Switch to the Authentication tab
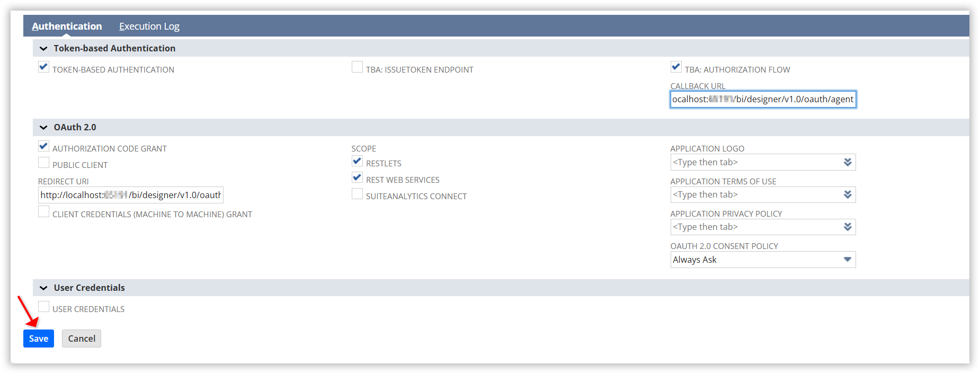 tap(67, 26)
